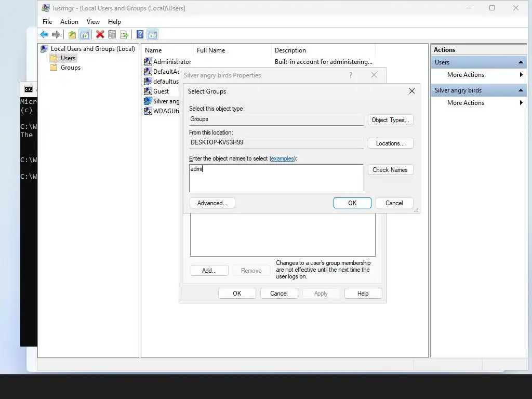The image size is (532, 399).
Task: Toggle Show/Hide Console Tree toolbar icon
Action: point(85,34)
